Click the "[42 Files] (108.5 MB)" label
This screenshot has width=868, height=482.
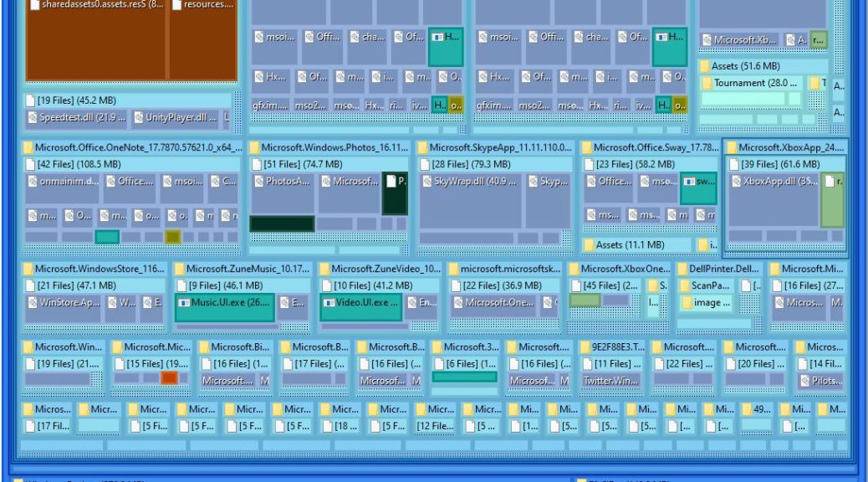pyautogui.click(x=79, y=165)
